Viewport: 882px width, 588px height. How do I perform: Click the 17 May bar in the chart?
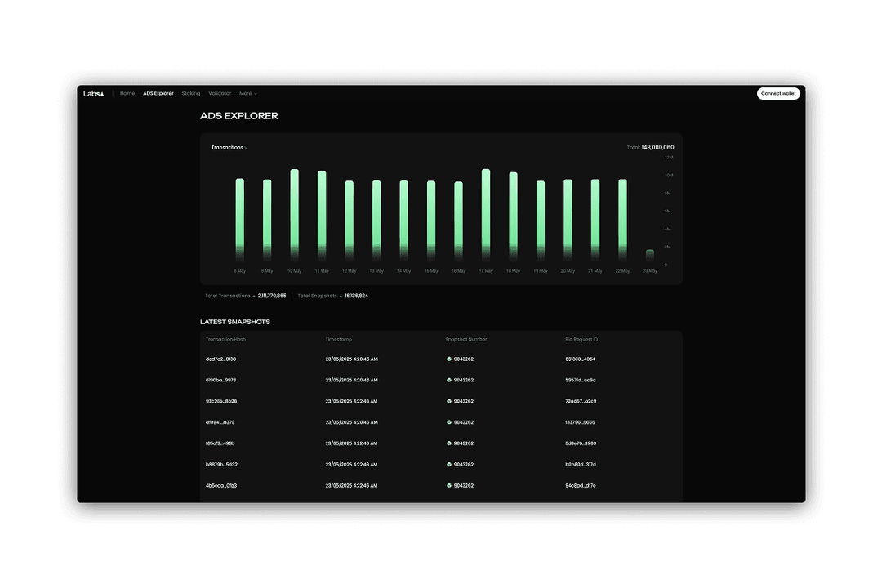[485, 215]
